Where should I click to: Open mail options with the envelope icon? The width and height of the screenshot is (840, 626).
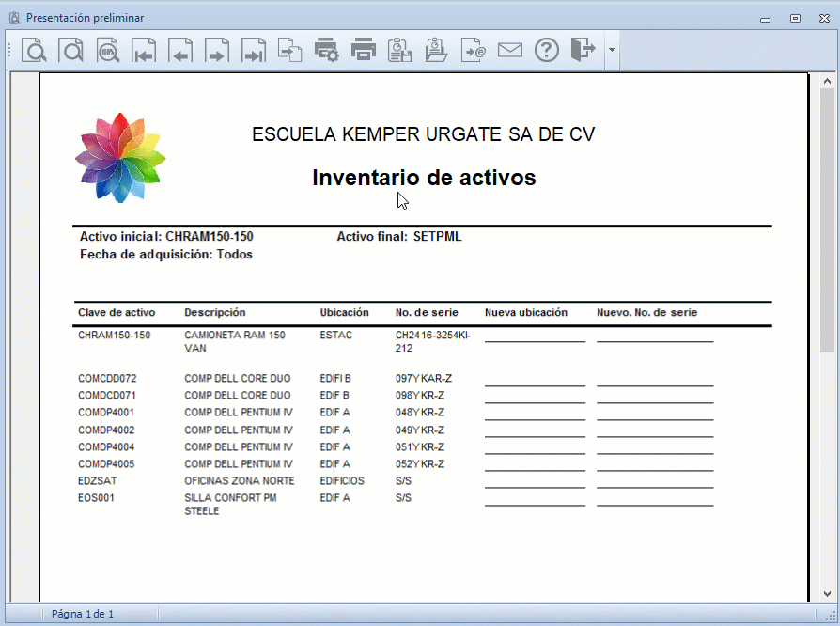(x=510, y=50)
